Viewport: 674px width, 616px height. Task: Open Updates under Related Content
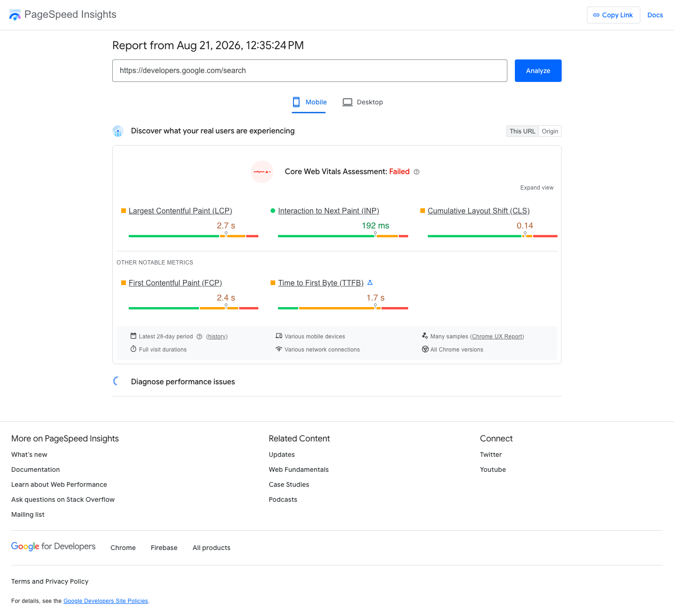(282, 455)
